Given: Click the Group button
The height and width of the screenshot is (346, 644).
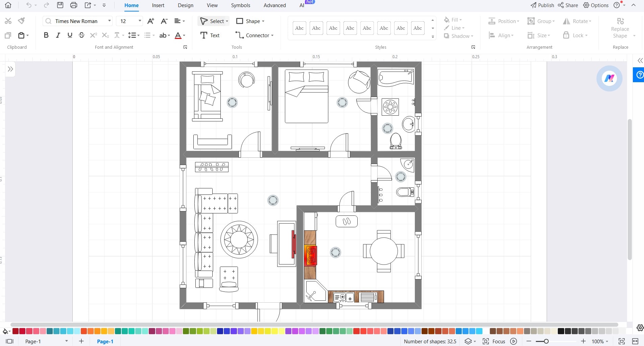Looking at the screenshot, I should pyautogui.click(x=541, y=21).
